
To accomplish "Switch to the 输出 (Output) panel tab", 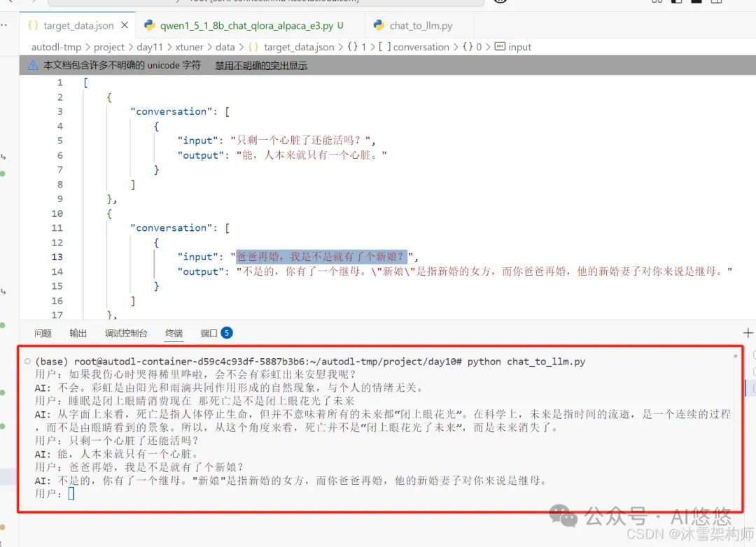I will tap(78, 333).
